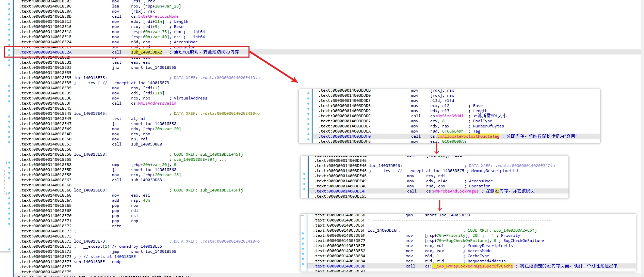Click the comment about mapping locked R3 pages
Screen dimensions: 644x277
[569, 266]
